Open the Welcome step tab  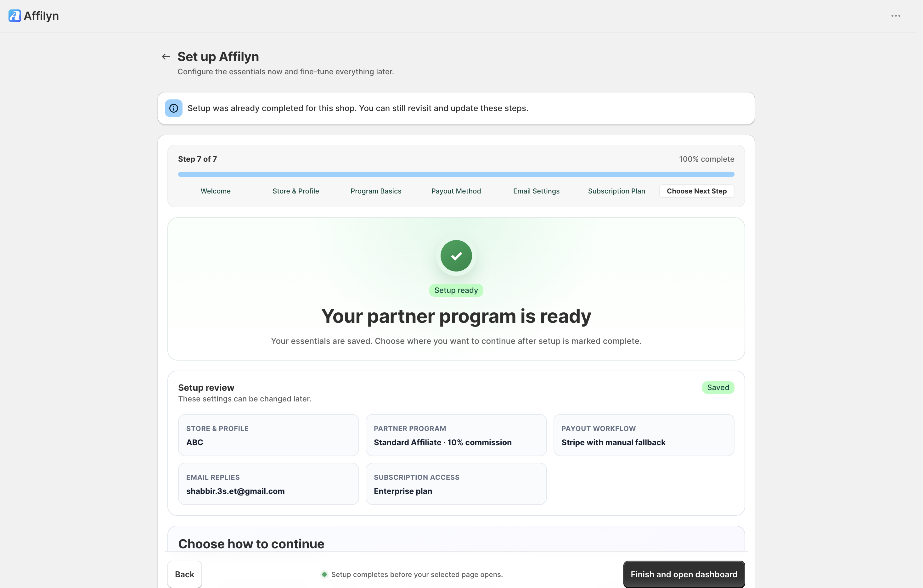tap(216, 191)
